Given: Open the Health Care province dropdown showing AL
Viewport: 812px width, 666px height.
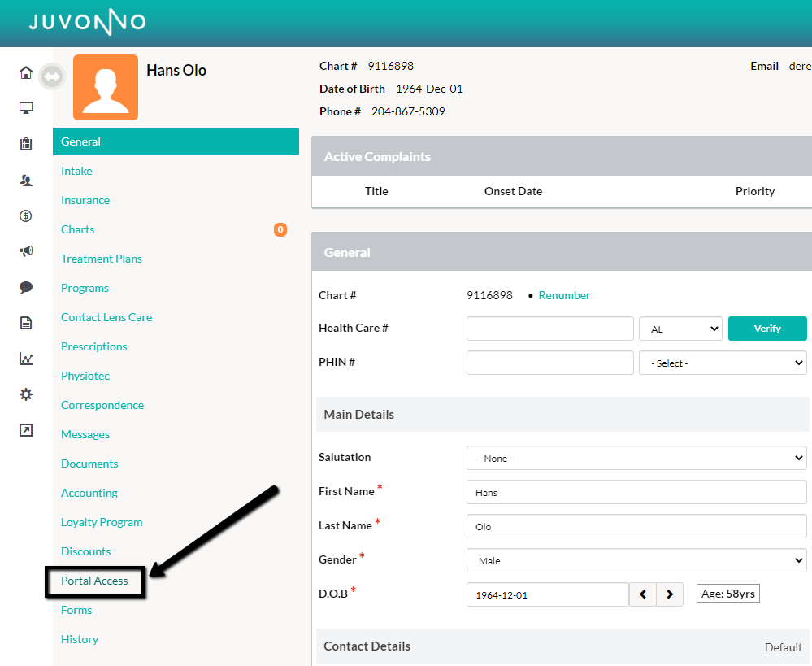Looking at the screenshot, I should pyautogui.click(x=680, y=329).
